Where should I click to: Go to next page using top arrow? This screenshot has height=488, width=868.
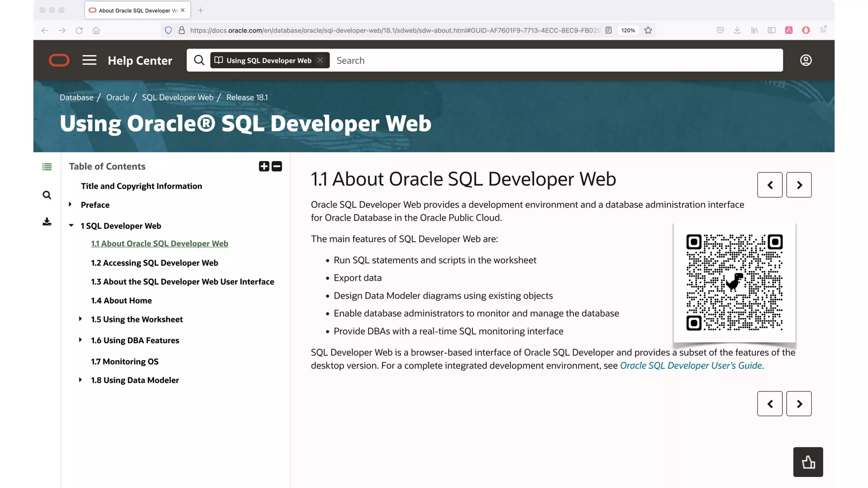pos(798,185)
